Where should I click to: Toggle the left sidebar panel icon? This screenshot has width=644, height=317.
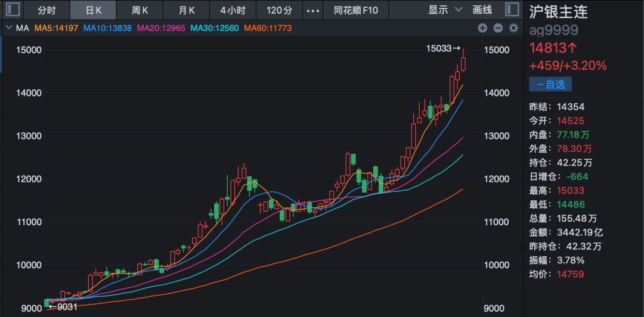click(x=13, y=10)
